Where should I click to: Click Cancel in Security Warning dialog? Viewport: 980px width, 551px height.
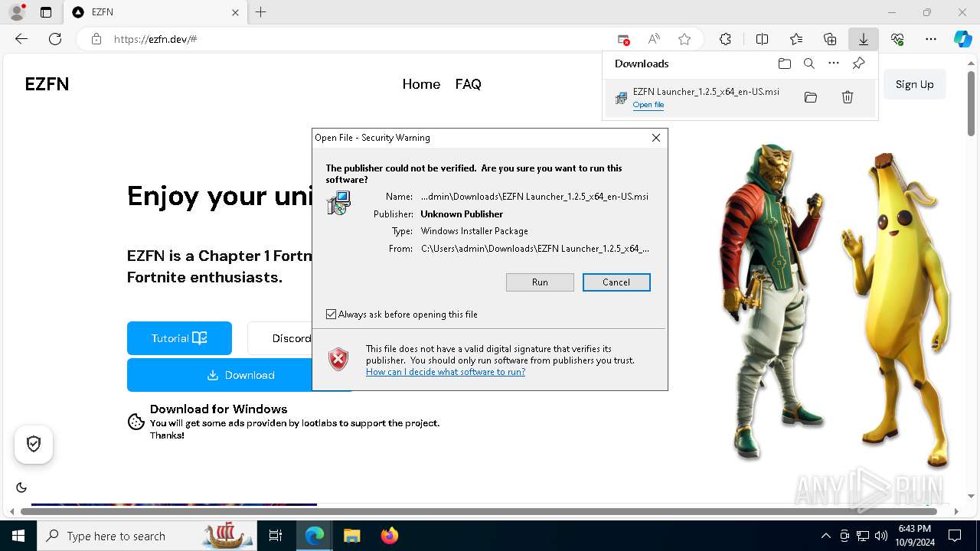[616, 282]
